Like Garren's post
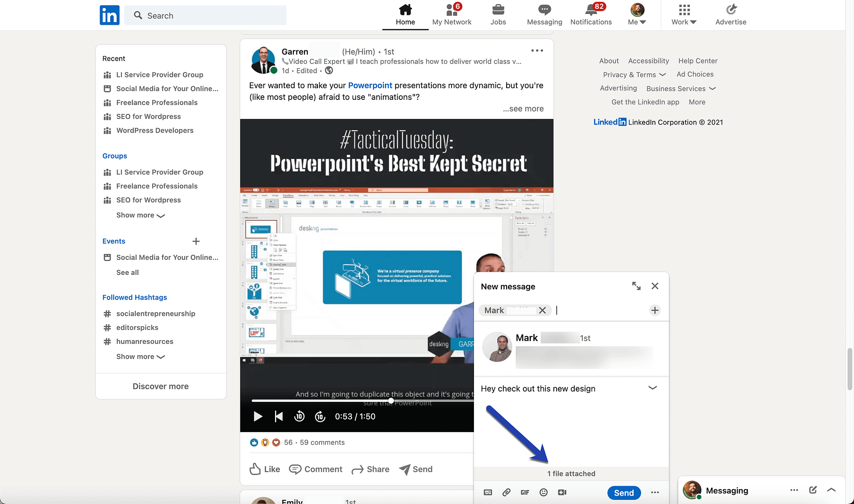Screen dimensions: 854x504 click(265, 469)
